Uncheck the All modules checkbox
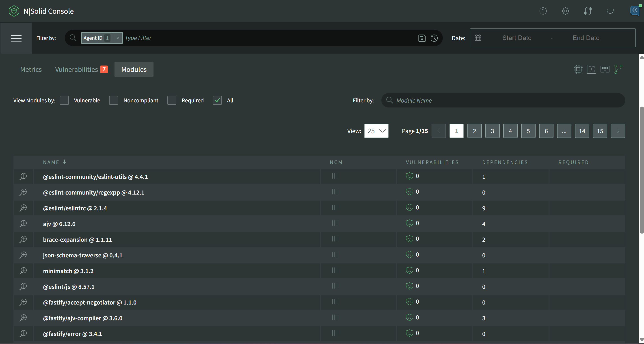The height and width of the screenshot is (344, 644). pyautogui.click(x=217, y=100)
